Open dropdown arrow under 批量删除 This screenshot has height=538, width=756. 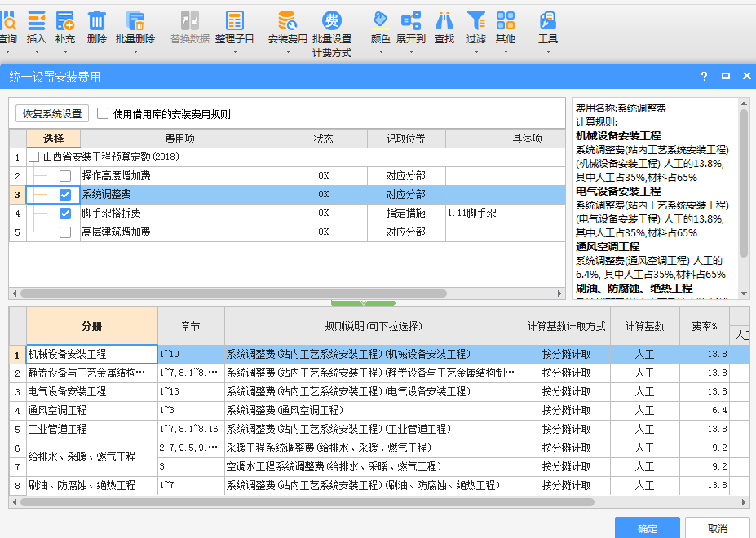pyautogui.click(x=135, y=51)
